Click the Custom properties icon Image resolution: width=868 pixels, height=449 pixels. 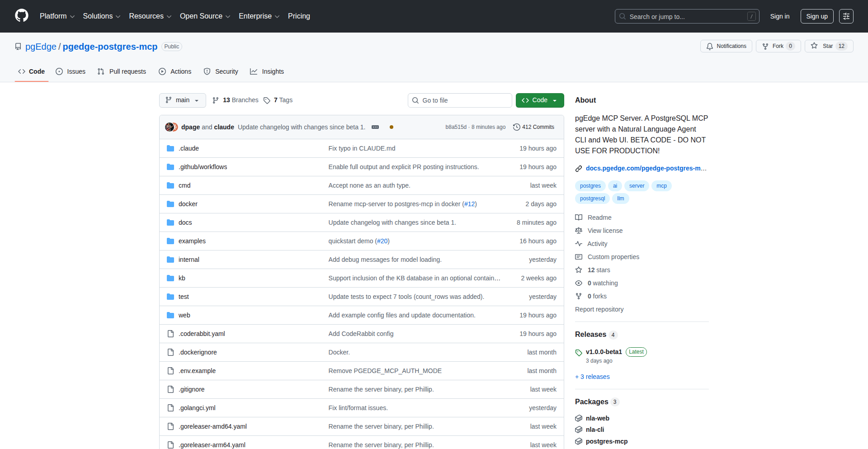(579, 257)
